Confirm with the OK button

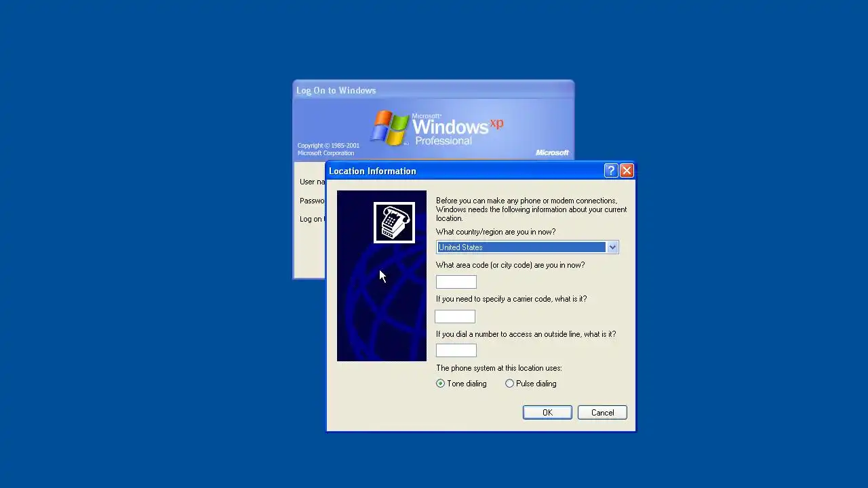click(547, 413)
